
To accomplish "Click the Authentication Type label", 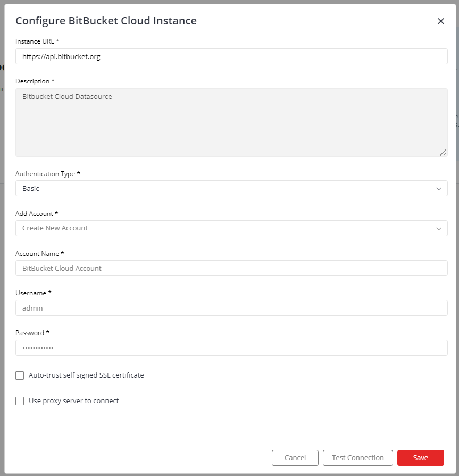I will point(48,174).
